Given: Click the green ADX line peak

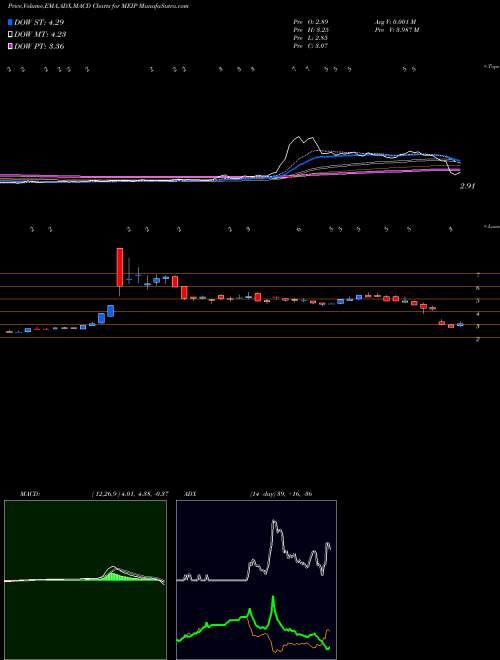Looking at the screenshot, I should [x=273, y=598].
